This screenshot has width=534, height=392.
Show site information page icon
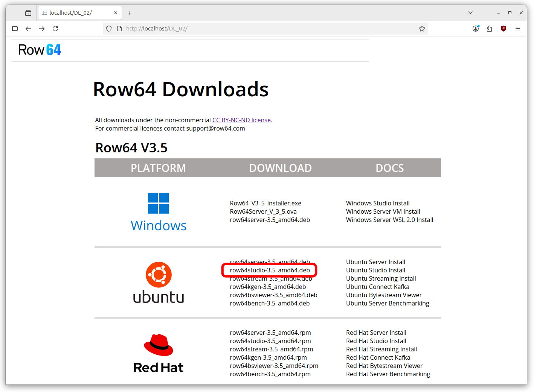coord(119,29)
